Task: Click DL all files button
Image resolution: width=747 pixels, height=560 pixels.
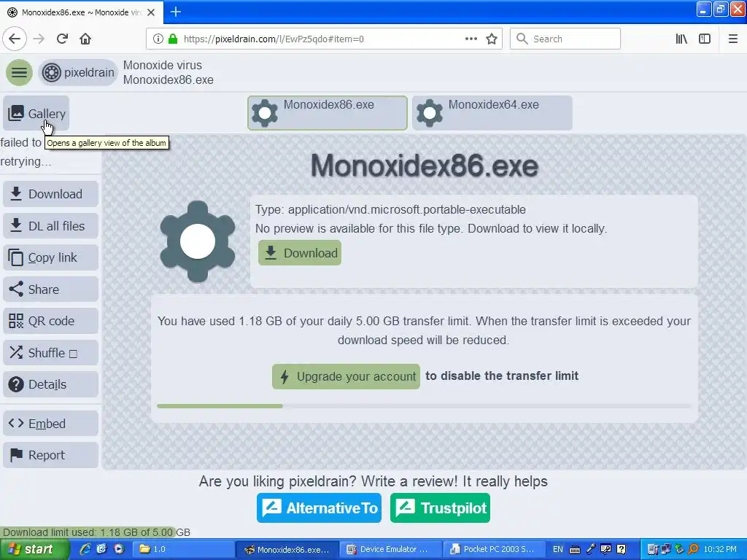Action: 50,226
